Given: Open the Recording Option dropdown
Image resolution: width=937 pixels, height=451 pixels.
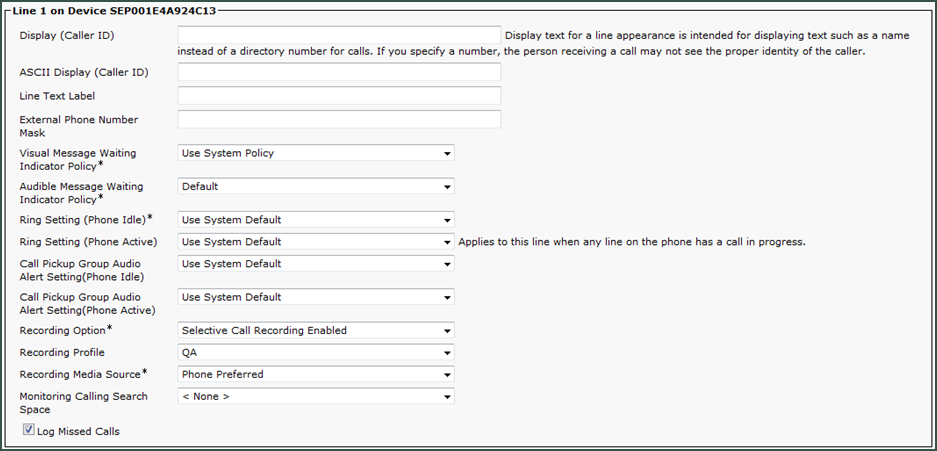Looking at the screenshot, I should [316, 330].
